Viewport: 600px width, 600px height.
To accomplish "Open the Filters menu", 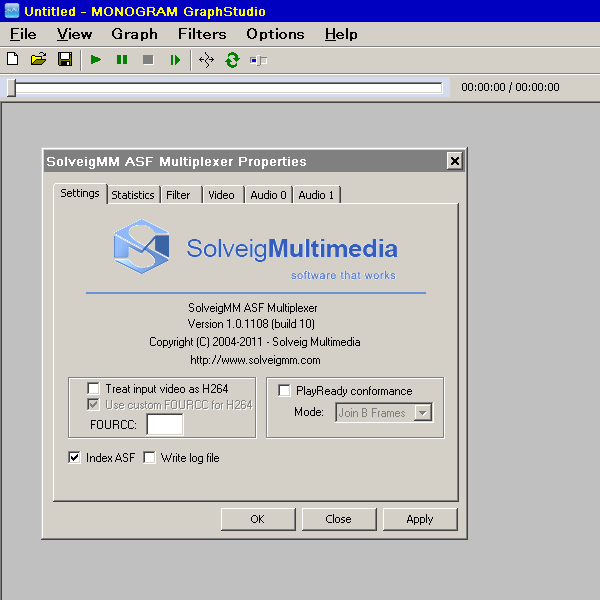I will [x=202, y=34].
